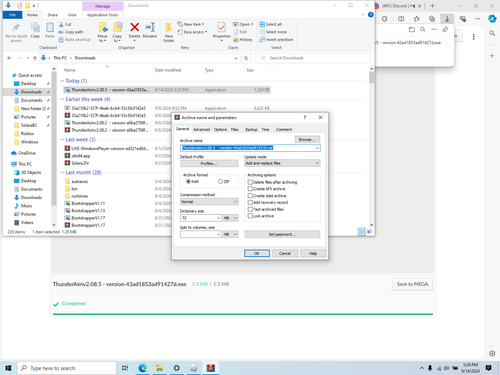Screen dimensions: 500x375
Task: Click Select all in the ribbon
Action: coord(271,24)
